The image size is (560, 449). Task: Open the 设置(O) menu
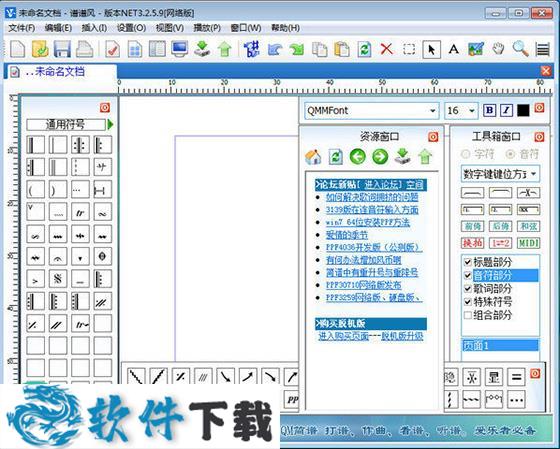click(131, 28)
